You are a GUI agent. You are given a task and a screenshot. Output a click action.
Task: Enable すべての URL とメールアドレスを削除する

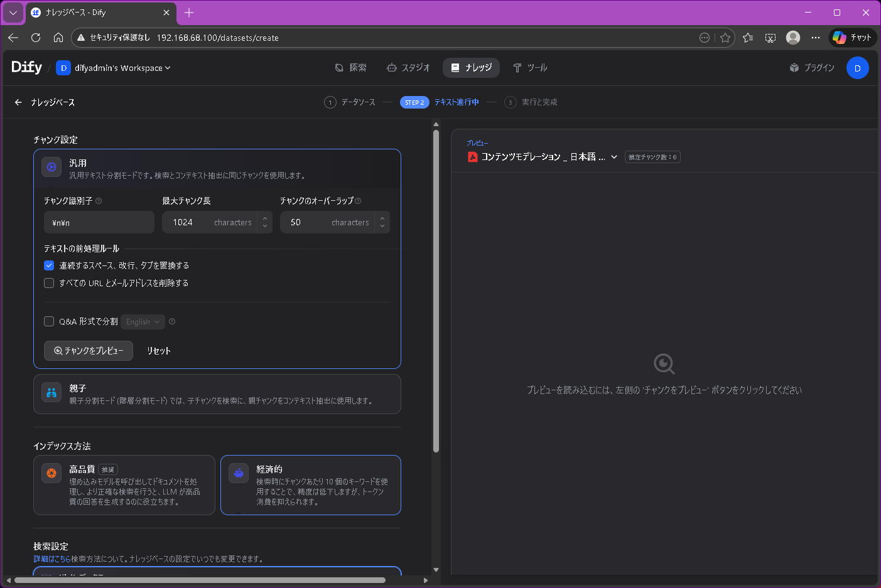tap(48, 283)
